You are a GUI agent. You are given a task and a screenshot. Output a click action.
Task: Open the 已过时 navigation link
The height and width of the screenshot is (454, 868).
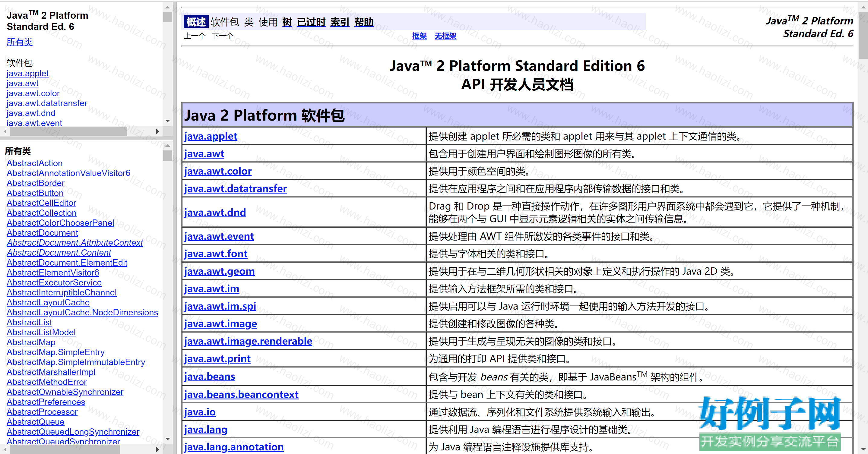tap(311, 22)
